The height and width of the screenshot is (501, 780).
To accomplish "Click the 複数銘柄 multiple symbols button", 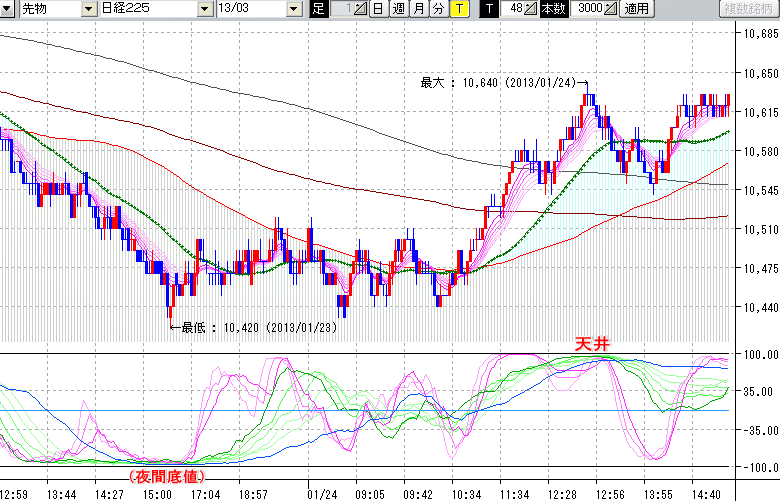I will [747, 9].
